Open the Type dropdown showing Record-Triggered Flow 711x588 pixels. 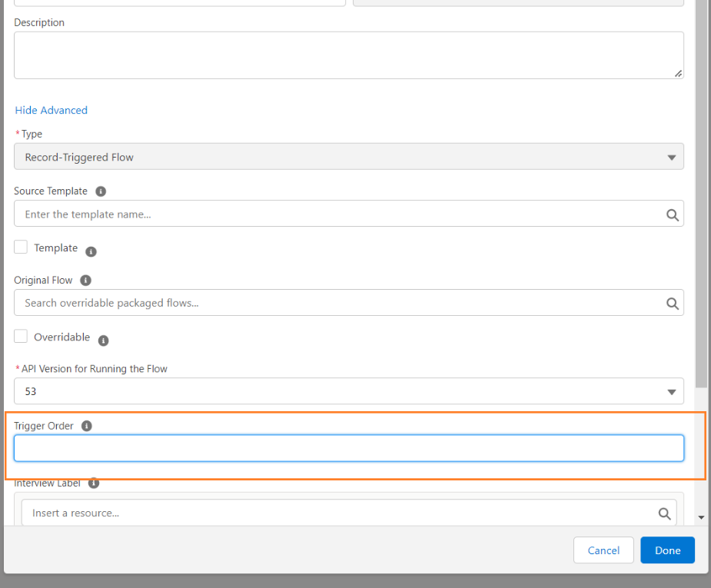tap(349, 157)
